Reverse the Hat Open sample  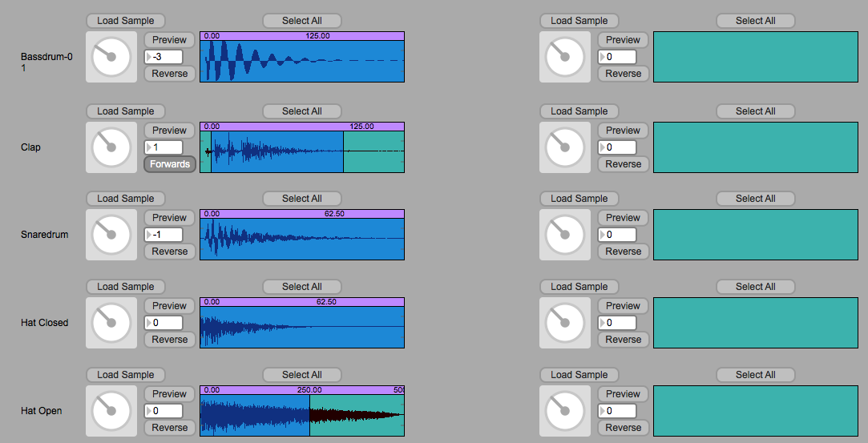tap(169, 428)
